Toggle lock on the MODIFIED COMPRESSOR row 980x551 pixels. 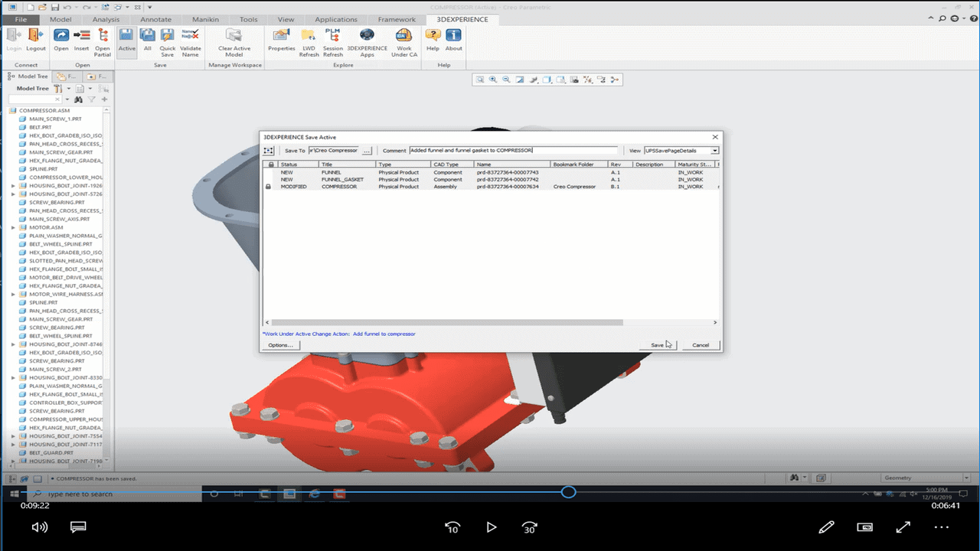pos(268,187)
